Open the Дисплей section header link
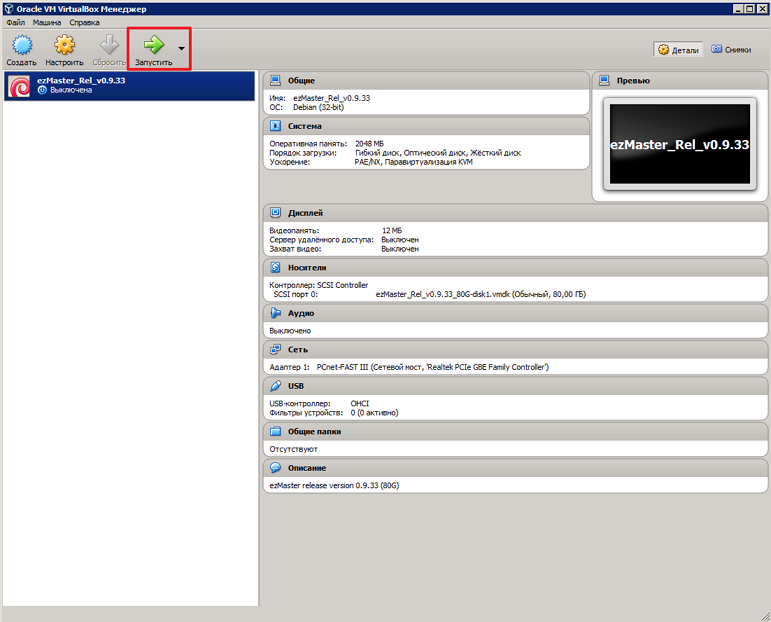 (305, 213)
